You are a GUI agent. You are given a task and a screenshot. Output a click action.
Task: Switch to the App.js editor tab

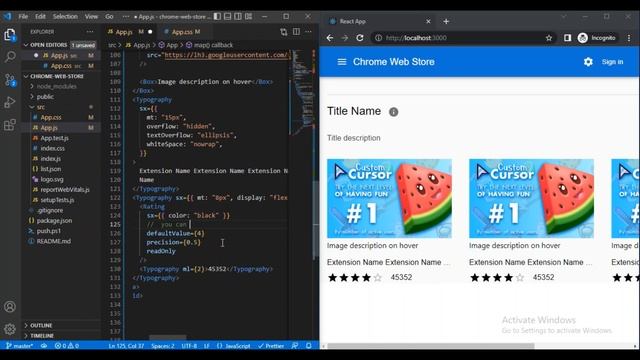click(129, 31)
